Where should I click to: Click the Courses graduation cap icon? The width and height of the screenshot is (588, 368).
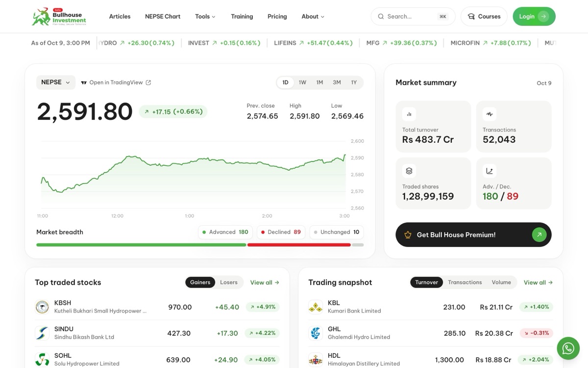pos(471,17)
